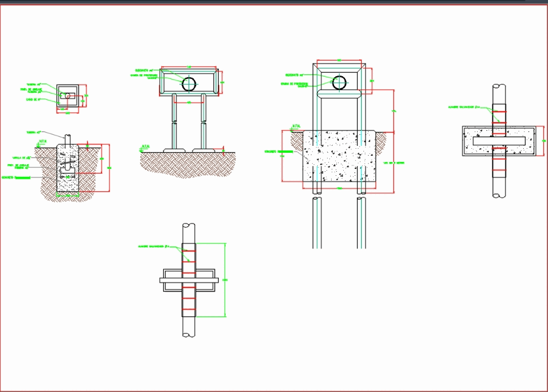This screenshot has width=548, height=392.
Task: Select the circular electroducto symbol in top-center detail
Action: click(189, 83)
